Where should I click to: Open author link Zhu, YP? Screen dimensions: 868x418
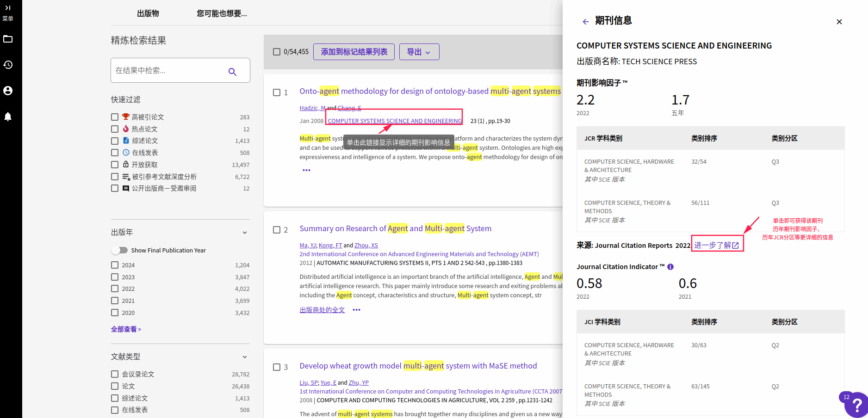[359, 382]
